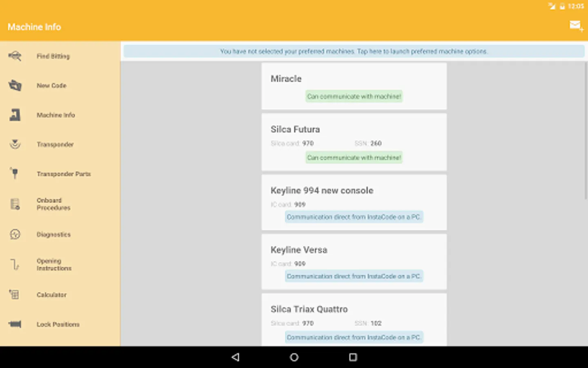Choose Transponder Parts menu item

tap(60, 174)
